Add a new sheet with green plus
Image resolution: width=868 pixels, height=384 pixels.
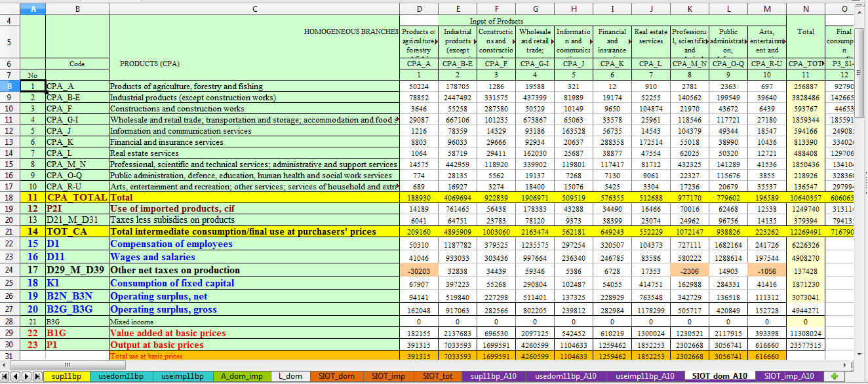tap(834, 376)
